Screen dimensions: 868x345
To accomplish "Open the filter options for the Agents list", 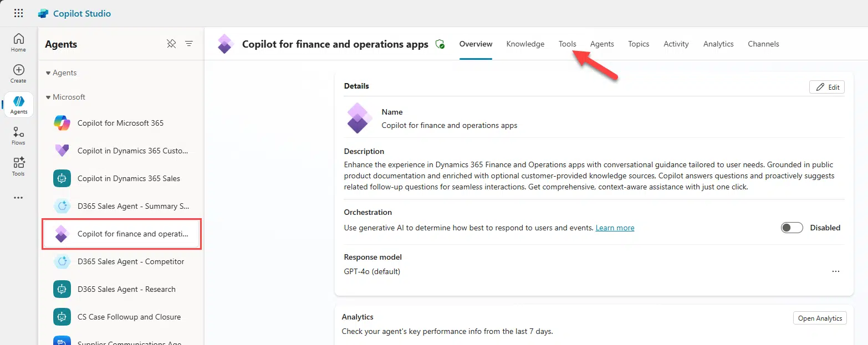I will pyautogui.click(x=189, y=44).
